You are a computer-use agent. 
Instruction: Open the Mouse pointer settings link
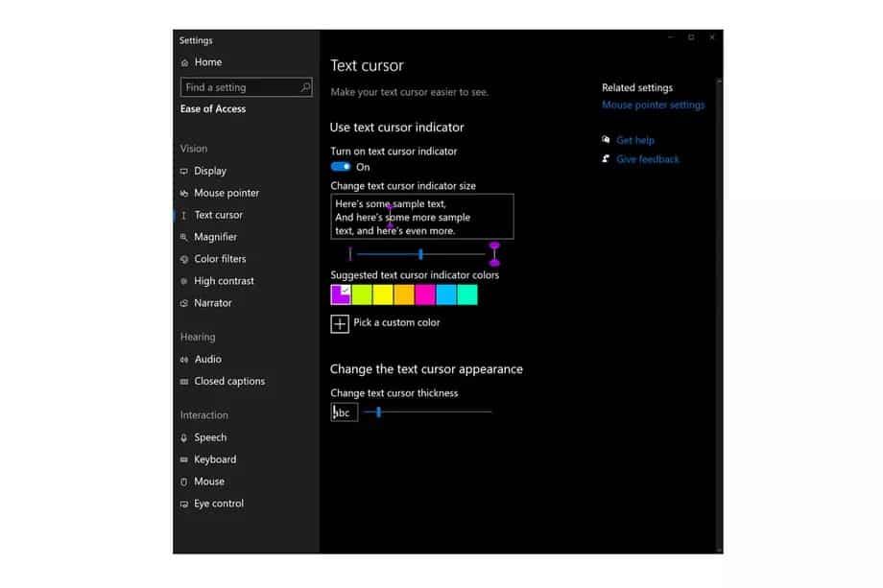point(653,106)
